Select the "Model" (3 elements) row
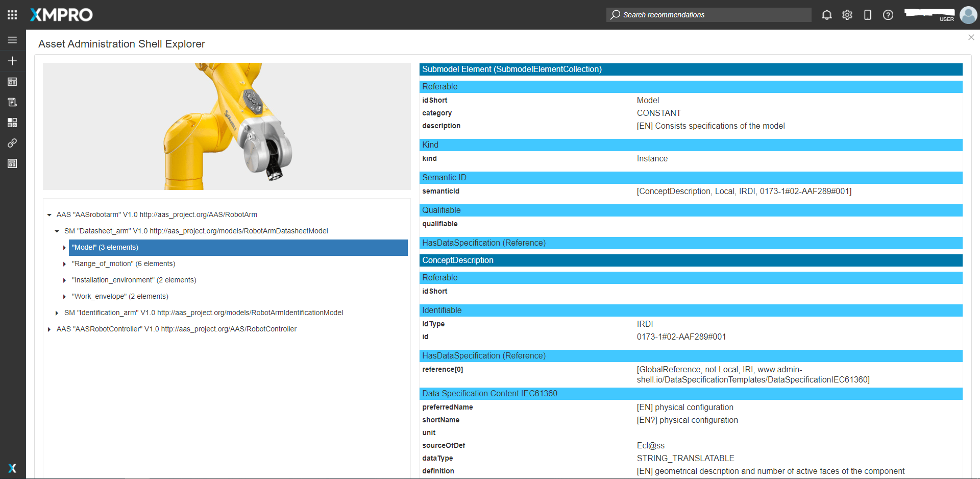 click(x=238, y=247)
